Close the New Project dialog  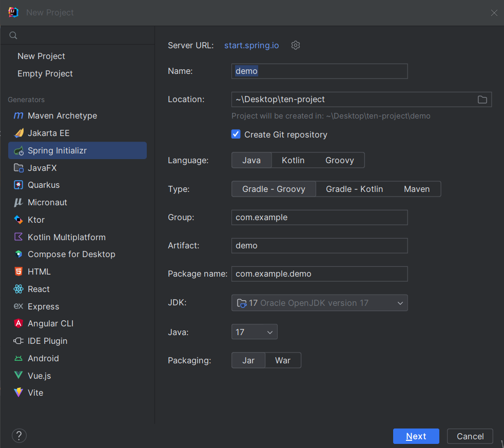494,12
